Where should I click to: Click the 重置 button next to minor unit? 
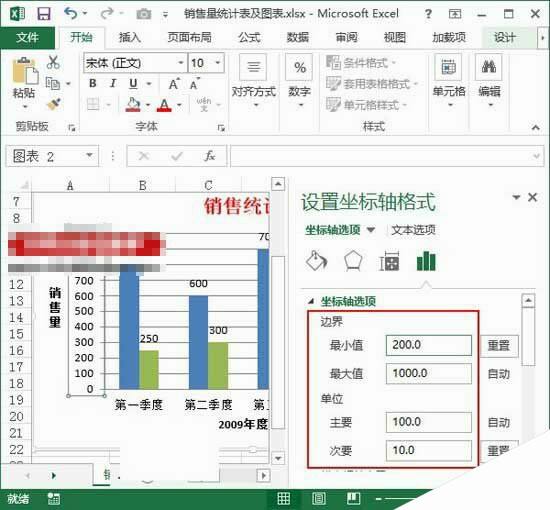499,450
